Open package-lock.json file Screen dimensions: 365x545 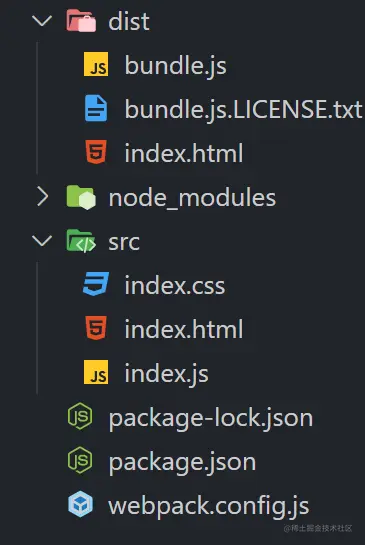click(211, 418)
